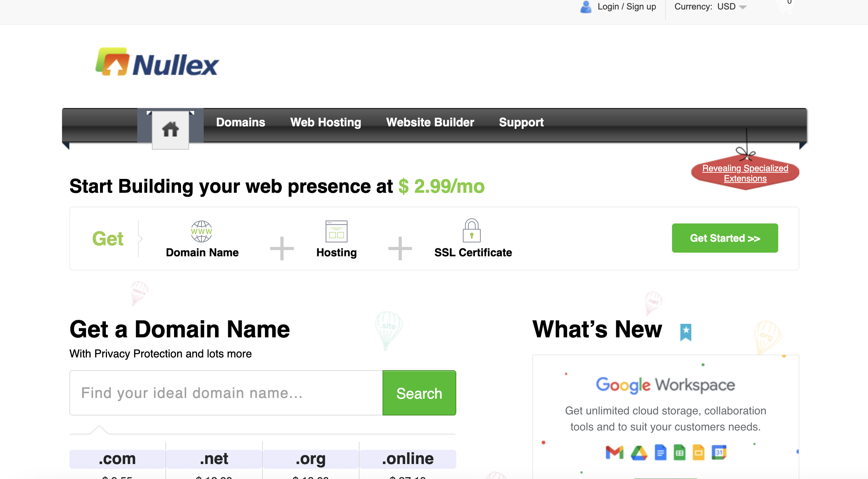The image size is (868, 479).
Task: Follow the Revealing Specialized Extensions link
Action: 745,173
